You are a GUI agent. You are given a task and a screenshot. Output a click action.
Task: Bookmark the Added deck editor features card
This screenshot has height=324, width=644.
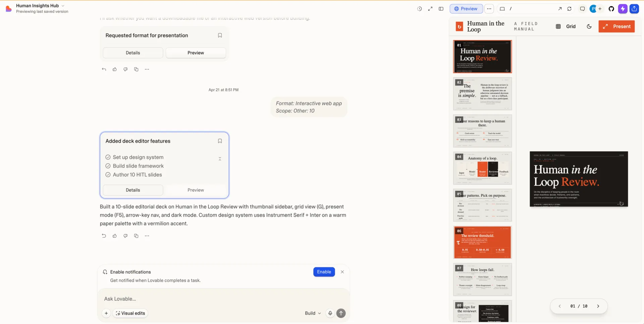(x=220, y=141)
